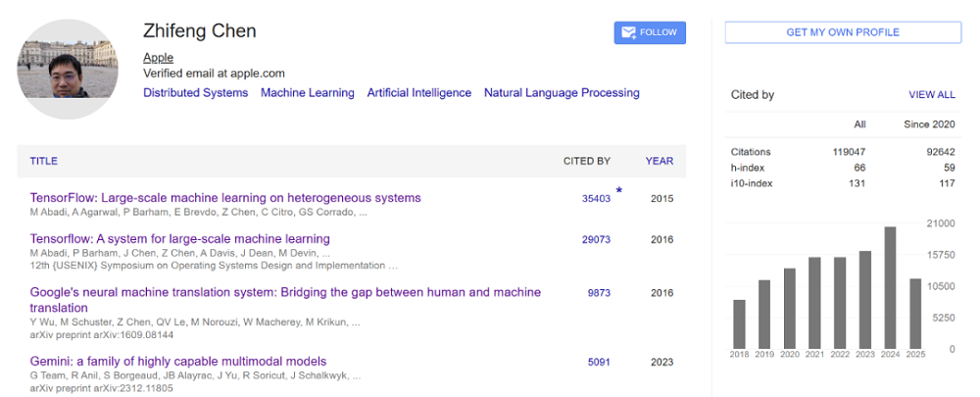Viewport: 980px width, 397px height.
Task: Open Google's neural machine translation paper
Action: (284, 292)
